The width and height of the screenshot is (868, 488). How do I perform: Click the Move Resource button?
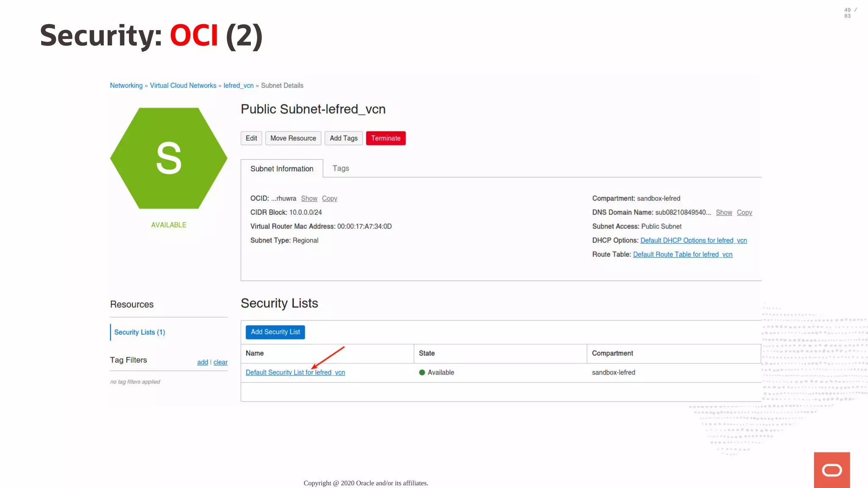point(293,138)
